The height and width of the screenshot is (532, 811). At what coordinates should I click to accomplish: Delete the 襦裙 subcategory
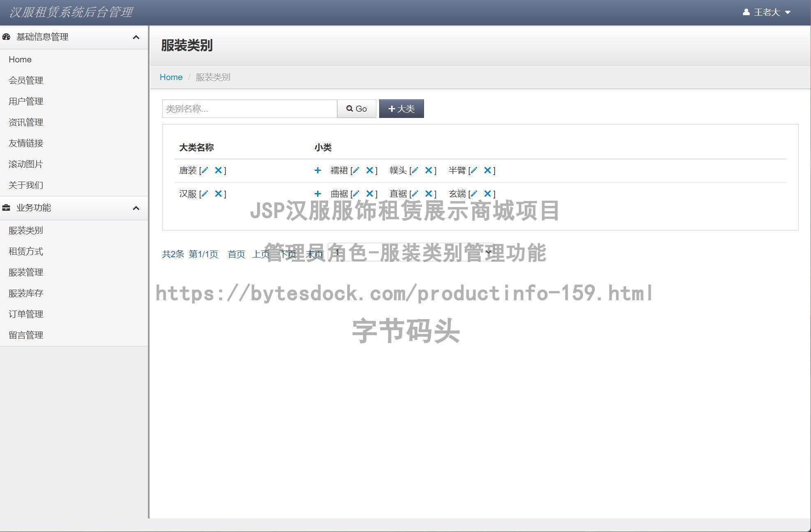370,170
